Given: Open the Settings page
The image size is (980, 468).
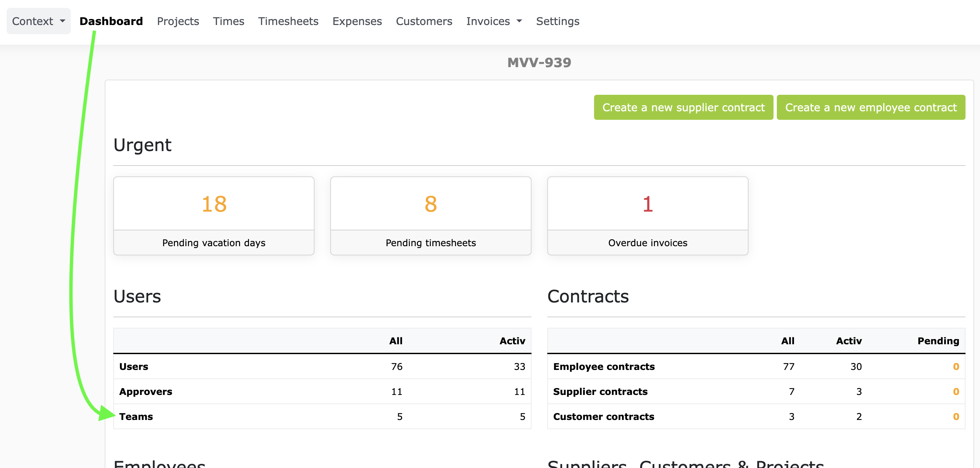Looking at the screenshot, I should click(x=557, y=21).
